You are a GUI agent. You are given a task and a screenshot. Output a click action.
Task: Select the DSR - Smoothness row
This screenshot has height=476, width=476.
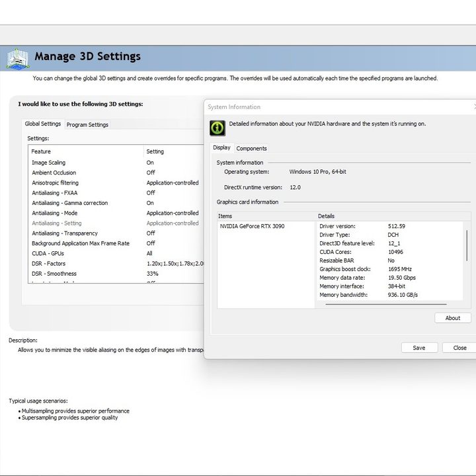(x=116, y=274)
